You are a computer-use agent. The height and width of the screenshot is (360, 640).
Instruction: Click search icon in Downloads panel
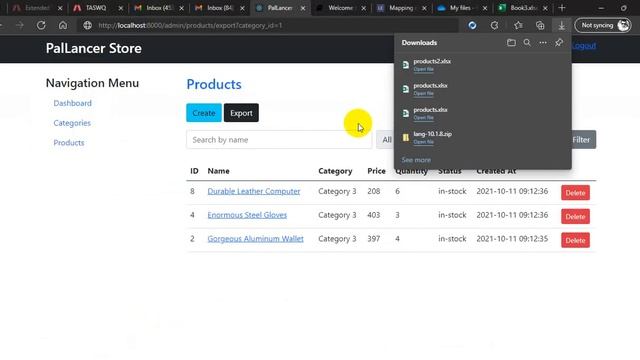pos(527,42)
